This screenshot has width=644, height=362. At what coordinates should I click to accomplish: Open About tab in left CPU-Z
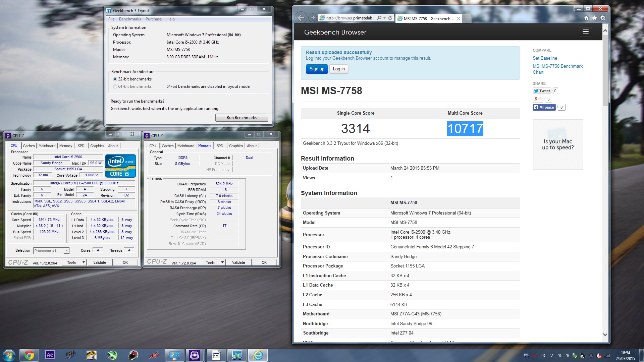113,146
